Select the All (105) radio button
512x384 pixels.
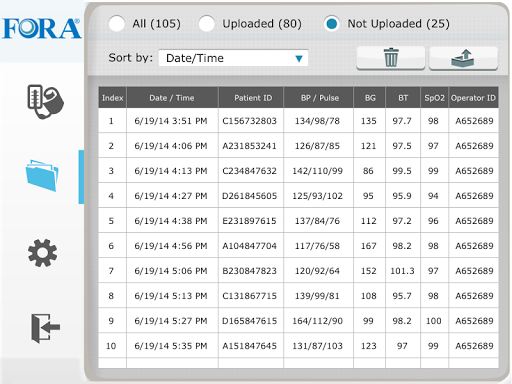point(117,24)
